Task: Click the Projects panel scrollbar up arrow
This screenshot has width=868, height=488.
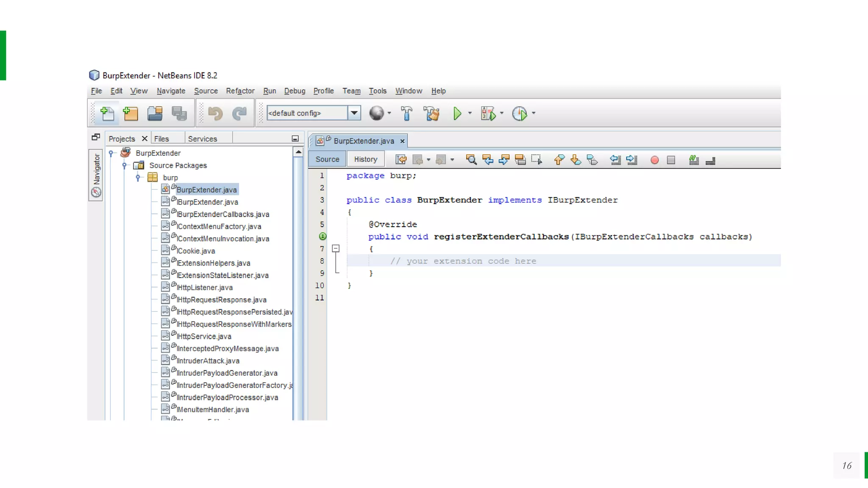Action: pyautogui.click(x=298, y=152)
